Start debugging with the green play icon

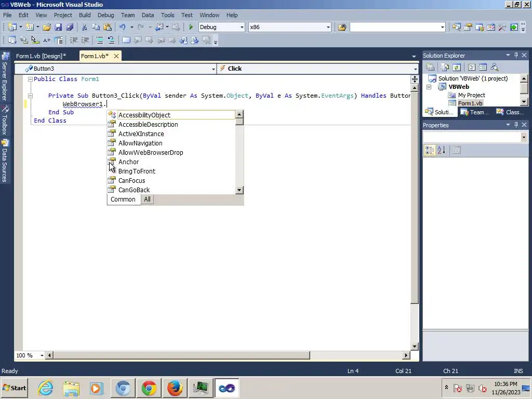point(191,27)
